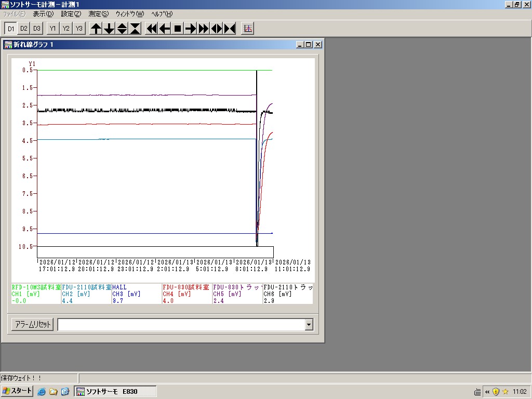Open the 設定(Z) menu
The width and height of the screenshot is (532, 399).
pos(71,14)
